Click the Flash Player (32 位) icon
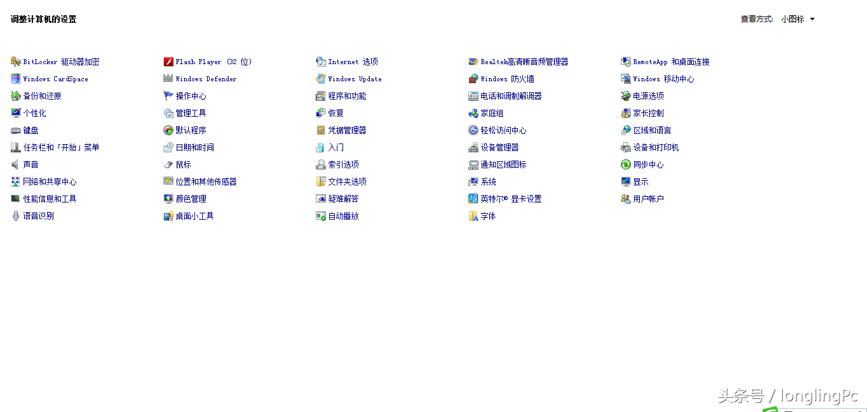Image resolution: width=868 pixels, height=412 pixels. (168, 62)
